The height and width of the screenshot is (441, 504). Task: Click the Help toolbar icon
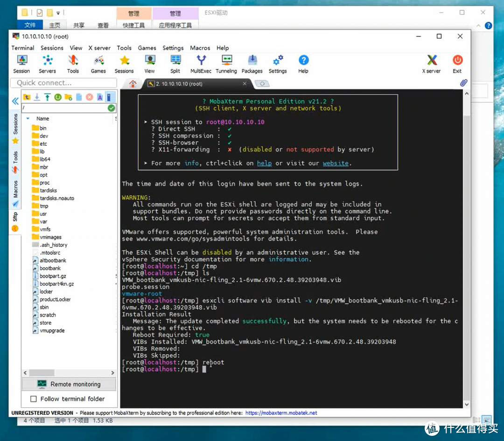click(303, 64)
